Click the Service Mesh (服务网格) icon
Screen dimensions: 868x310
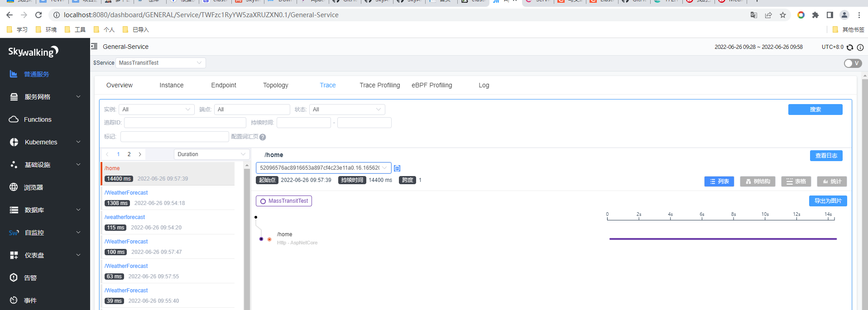coord(14,97)
